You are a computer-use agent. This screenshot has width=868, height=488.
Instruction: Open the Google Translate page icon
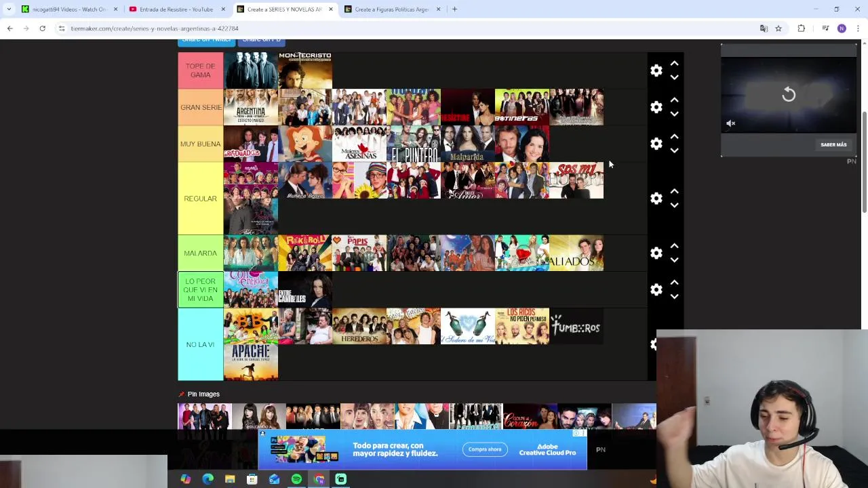[x=764, y=28]
